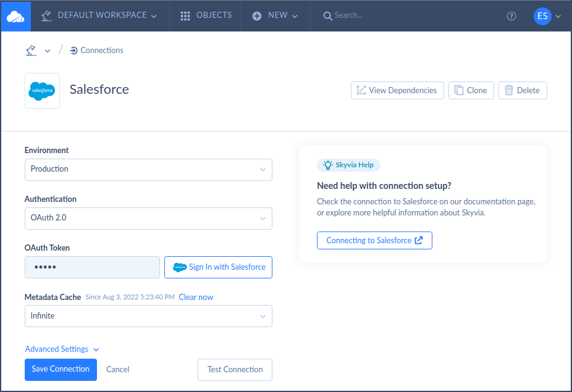Screen dimensions: 572x392
Task: Click the OAuth Token field
Action: tap(92, 267)
